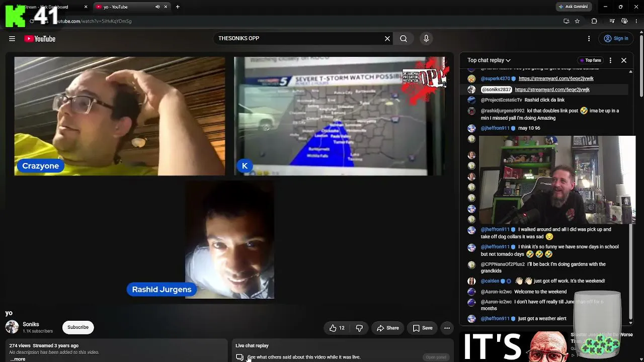Click into the YouTube search field
Image resolution: width=644 pixels, height=362 pixels.
(x=299, y=39)
